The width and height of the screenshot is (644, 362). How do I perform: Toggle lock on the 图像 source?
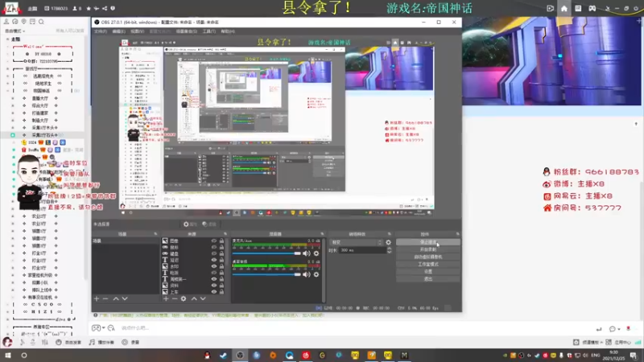point(221,241)
